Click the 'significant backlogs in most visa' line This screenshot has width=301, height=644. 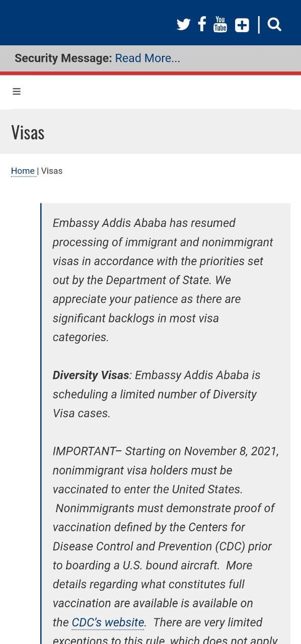click(x=136, y=318)
